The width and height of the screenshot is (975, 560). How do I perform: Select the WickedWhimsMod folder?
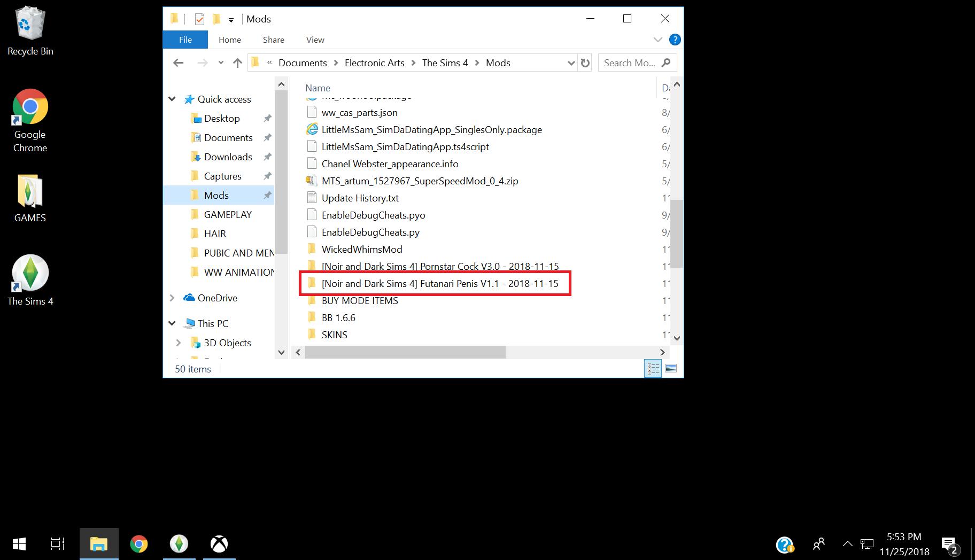pyautogui.click(x=362, y=250)
